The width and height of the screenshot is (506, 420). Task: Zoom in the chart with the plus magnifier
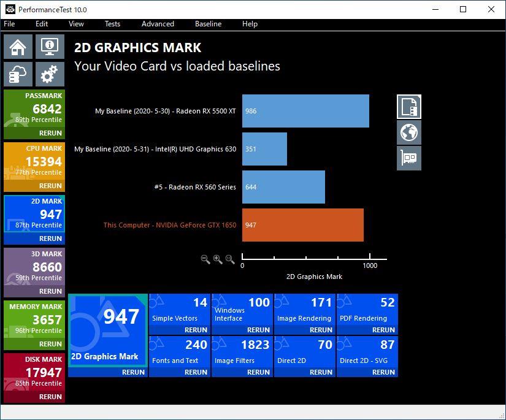(x=218, y=259)
